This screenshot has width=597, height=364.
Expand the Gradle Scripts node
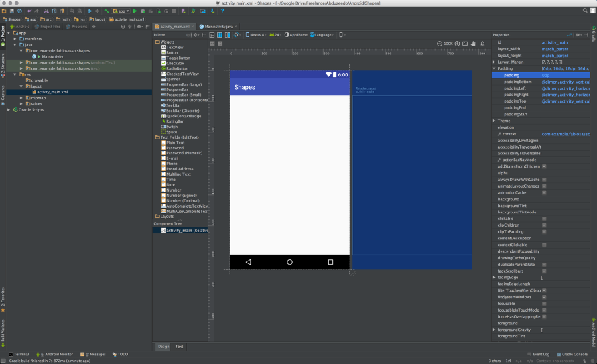click(x=9, y=110)
